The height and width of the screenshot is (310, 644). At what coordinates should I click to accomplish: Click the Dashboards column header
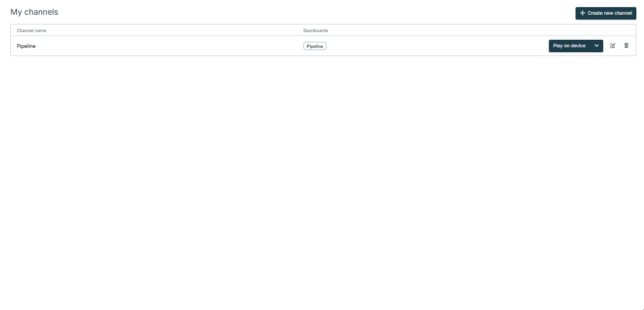(x=316, y=31)
